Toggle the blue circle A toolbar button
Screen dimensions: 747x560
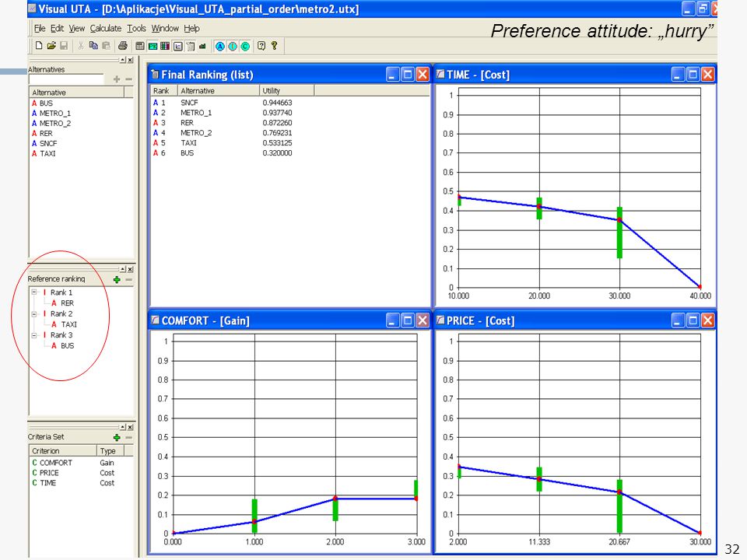click(219, 46)
